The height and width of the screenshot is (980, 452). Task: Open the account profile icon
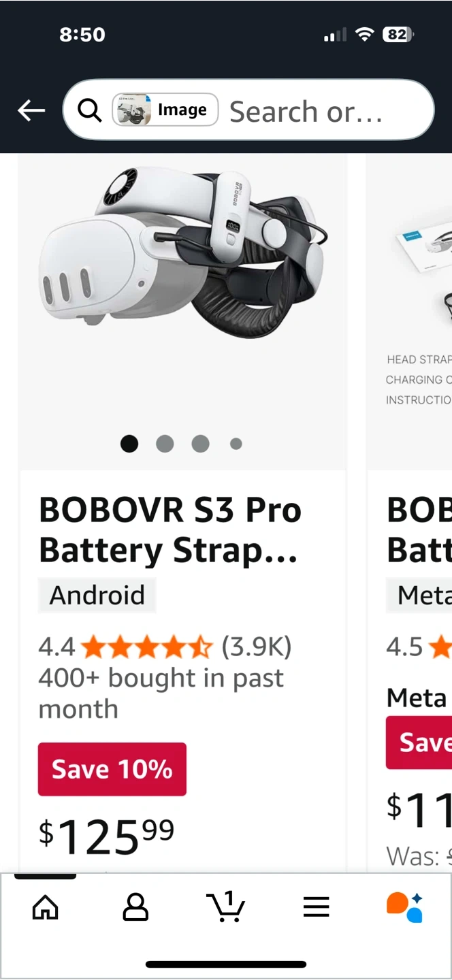135,907
